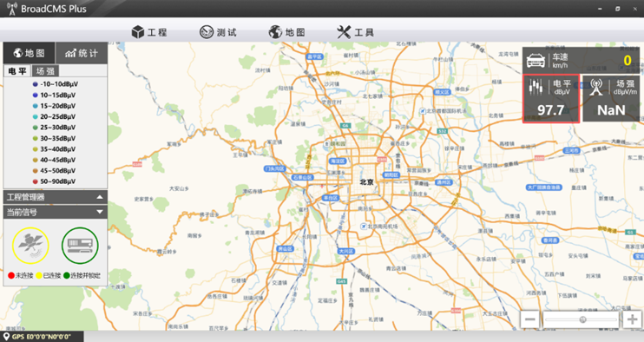The height and width of the screenshot is (342, 644).
Task: Click the 场强 antenna tower icon
Action: 596,87
